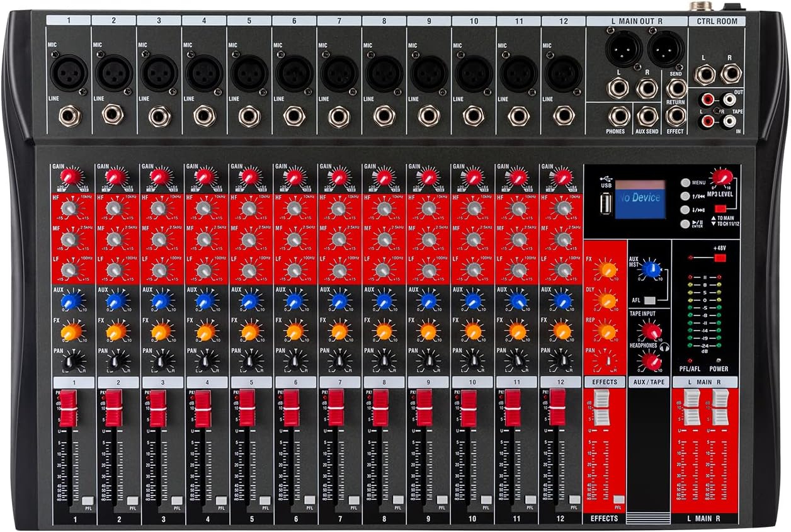The height and width of the screenshot is (532, 791).
Task: Click the EFFECT return jack
Action: [676, 116]
